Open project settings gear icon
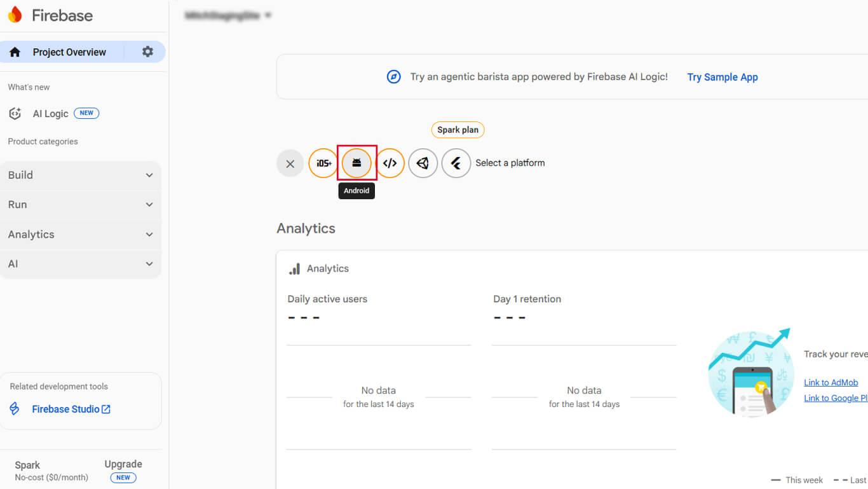The image size is (868, 489). pos(147,52)
